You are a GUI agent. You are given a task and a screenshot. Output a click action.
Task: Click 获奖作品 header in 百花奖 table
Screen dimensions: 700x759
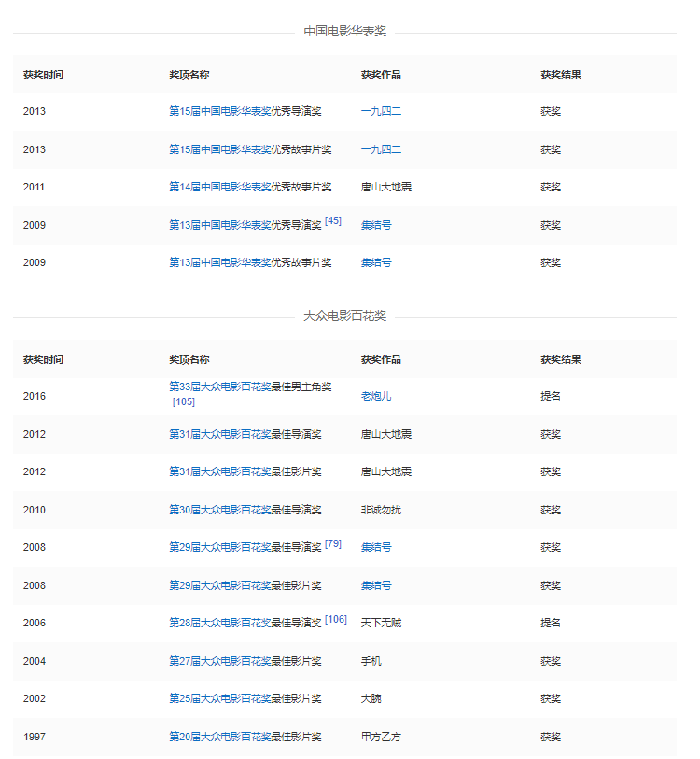coord(381,359)
